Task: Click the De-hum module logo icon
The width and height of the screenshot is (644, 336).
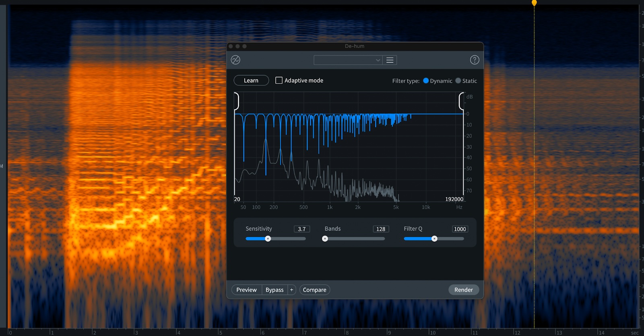Action: (x=235, y=60)
